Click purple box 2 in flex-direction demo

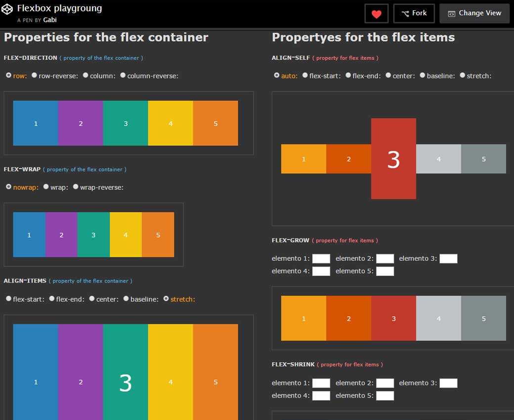click(81, 123)
